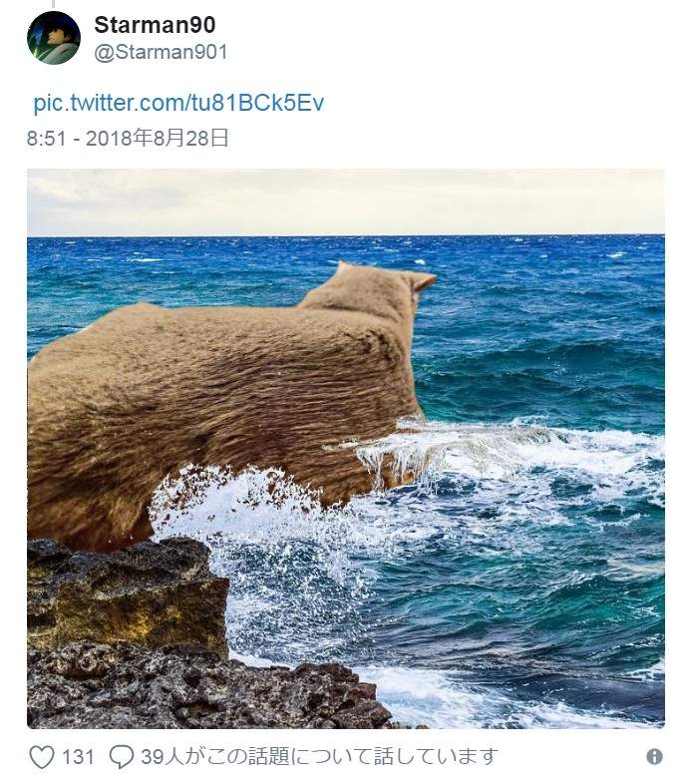
Task: Click the reply speech bubble icon
Action: pyautogui.click(x=121, y=757)
